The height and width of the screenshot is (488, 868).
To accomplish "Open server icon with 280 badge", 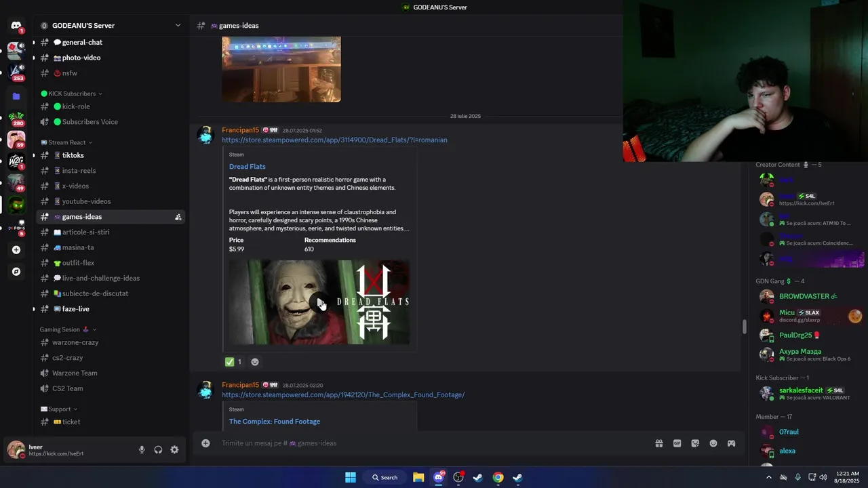I will pos(16,117).
